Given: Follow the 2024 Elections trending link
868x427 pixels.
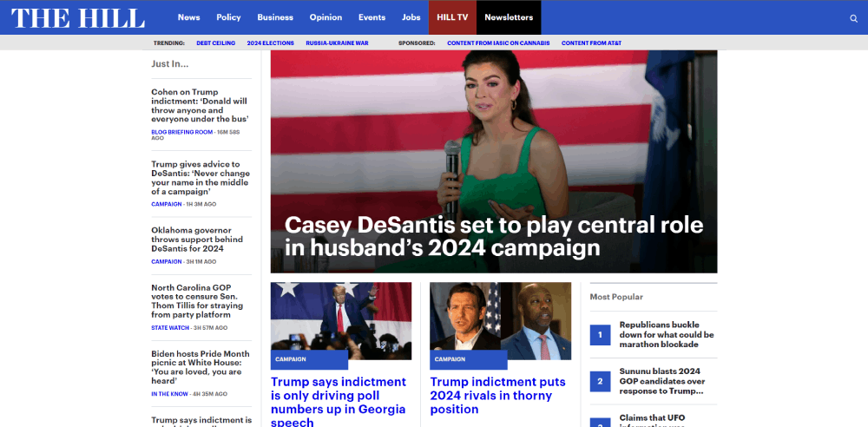Looking at the screenshot, I should 271,43.
